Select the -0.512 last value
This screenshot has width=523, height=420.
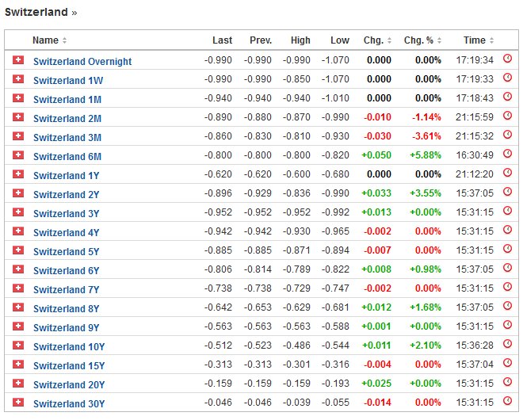point(218,346)
